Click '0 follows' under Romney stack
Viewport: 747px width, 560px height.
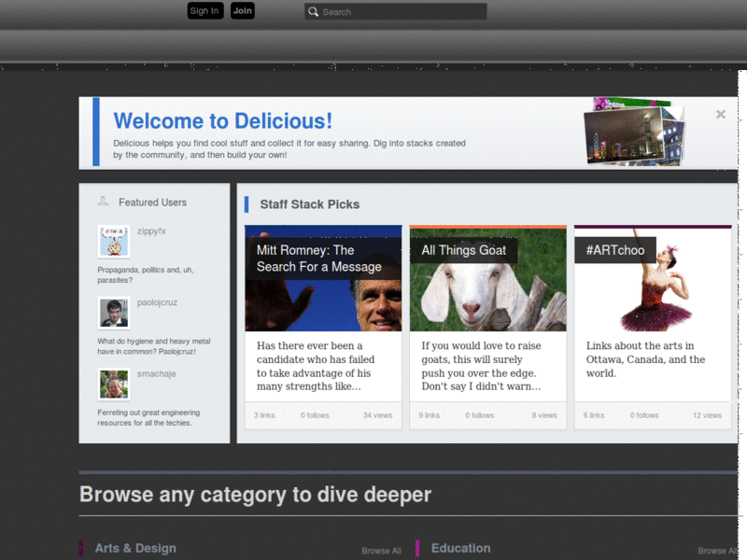pyautogui.click(x=315, y=415)
